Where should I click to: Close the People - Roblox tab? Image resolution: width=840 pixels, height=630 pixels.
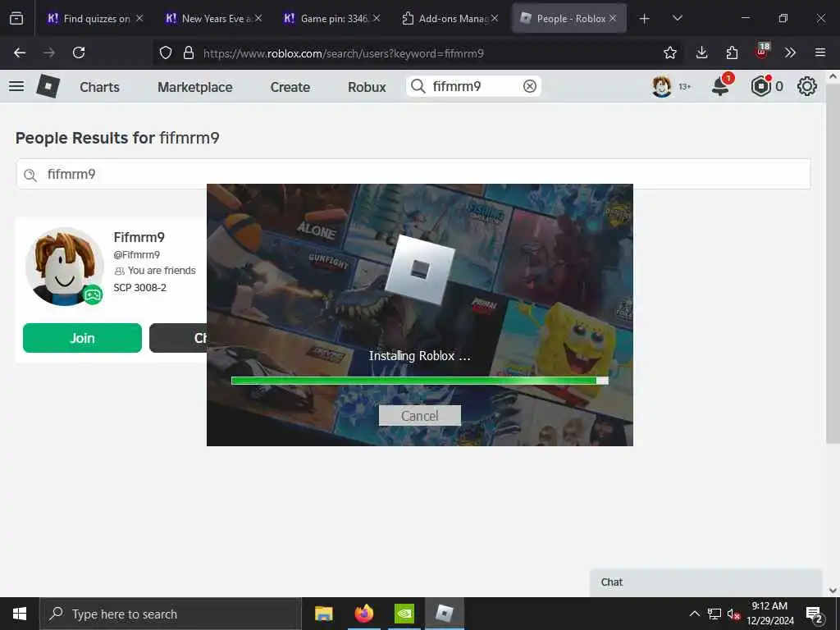coord(613,18)
